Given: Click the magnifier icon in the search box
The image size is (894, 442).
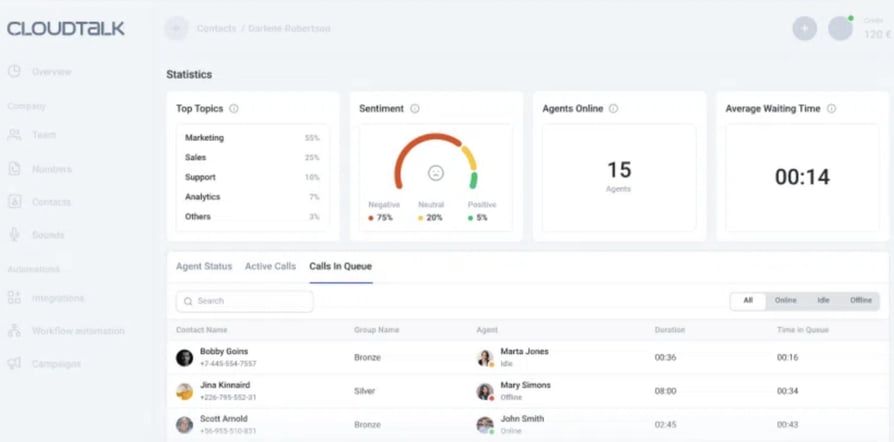Looking at the screenshot, I should [188, 301].
